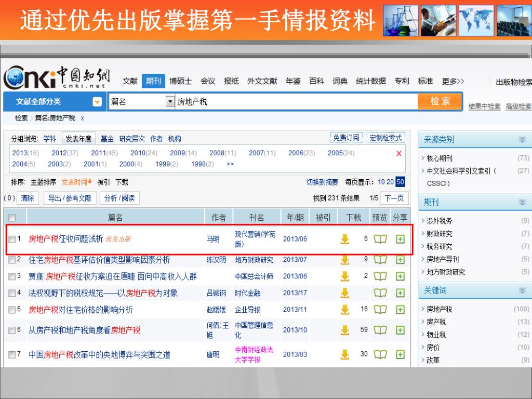Download article by 陈汉明

coord(345,260)
